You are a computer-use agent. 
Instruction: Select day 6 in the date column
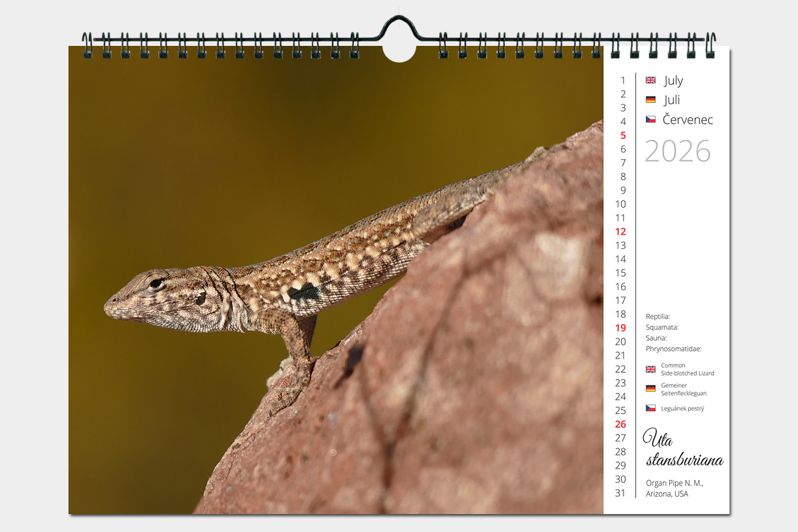pos(623,149)
